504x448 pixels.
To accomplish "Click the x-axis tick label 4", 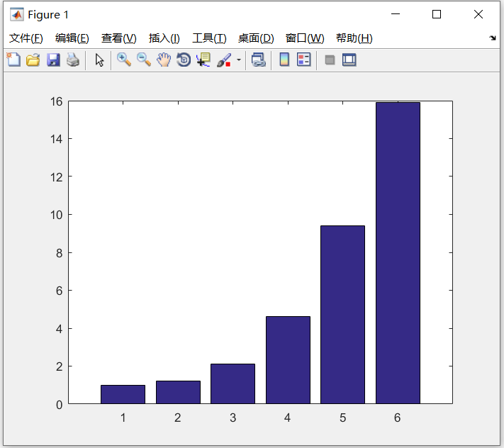I will [x=287, y=418].
